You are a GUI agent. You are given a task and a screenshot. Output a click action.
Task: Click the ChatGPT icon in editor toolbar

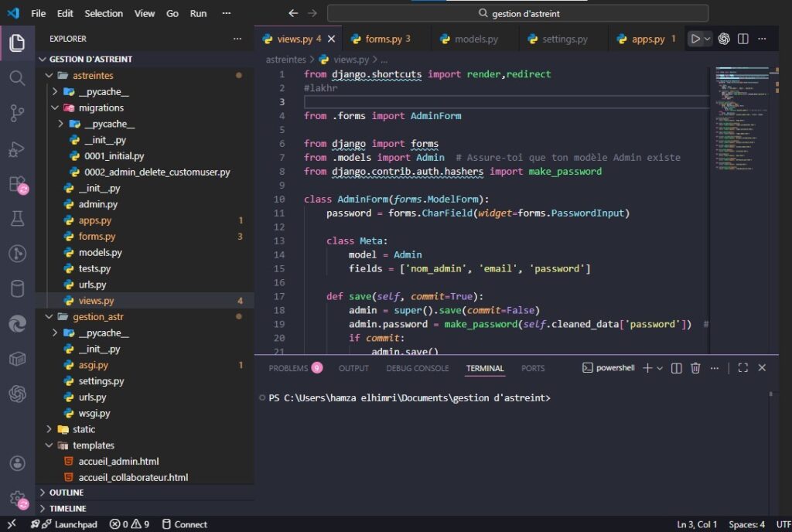[x=724, y=39]
